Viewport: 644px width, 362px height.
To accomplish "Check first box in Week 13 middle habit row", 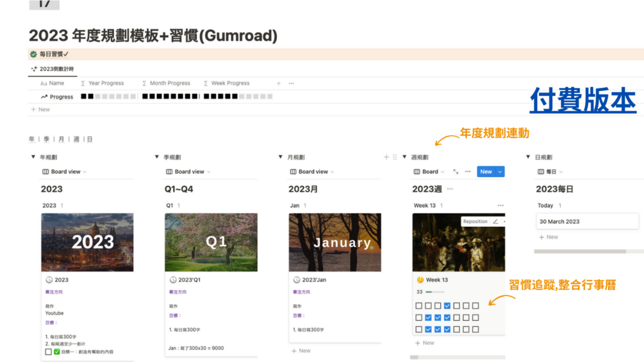I will 419,318.
